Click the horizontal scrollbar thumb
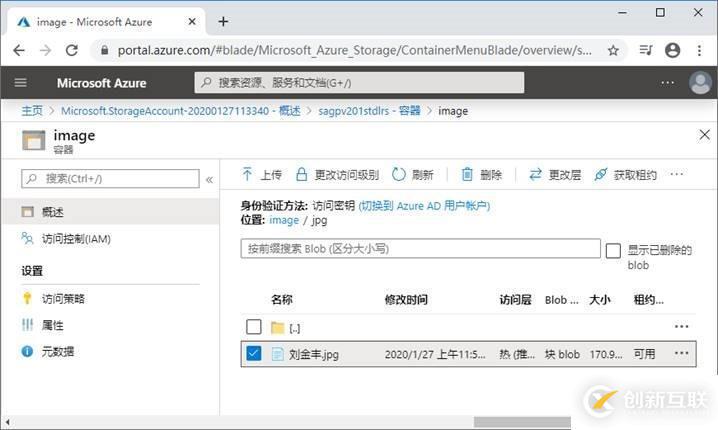 click(x=522, y=422)
